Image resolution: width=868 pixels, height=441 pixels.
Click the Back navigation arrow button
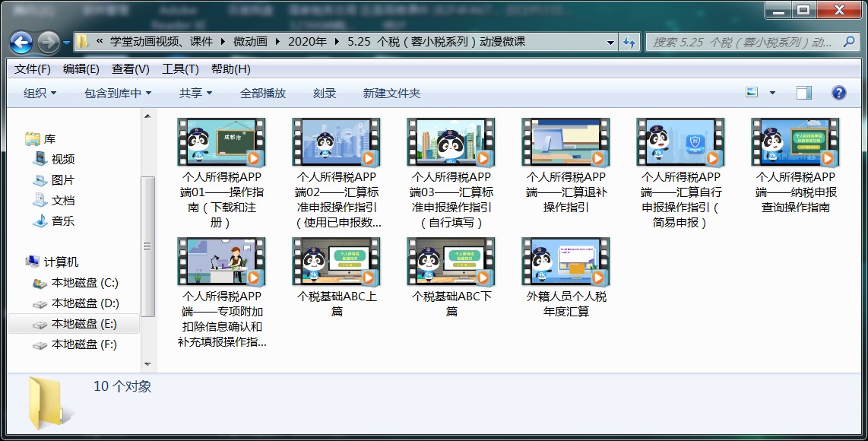[21, 42]
